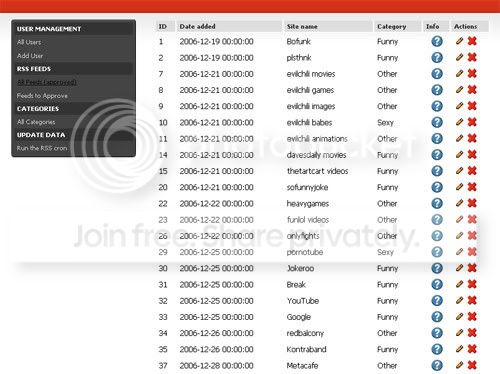Click 'Sexy' category of evilchili babes

pyautogui.click(x=386, y=123)
